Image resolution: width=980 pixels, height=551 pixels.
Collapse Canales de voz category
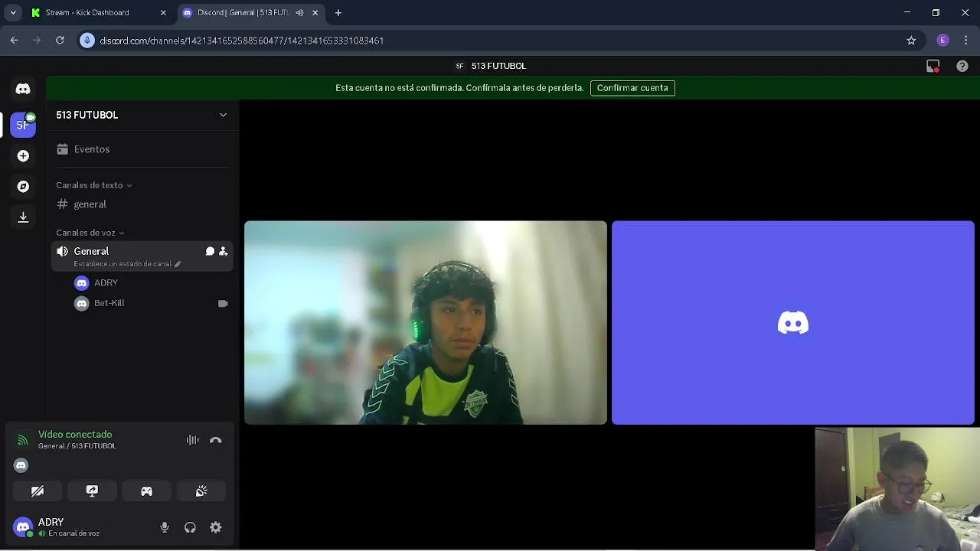tap(90, 233)
